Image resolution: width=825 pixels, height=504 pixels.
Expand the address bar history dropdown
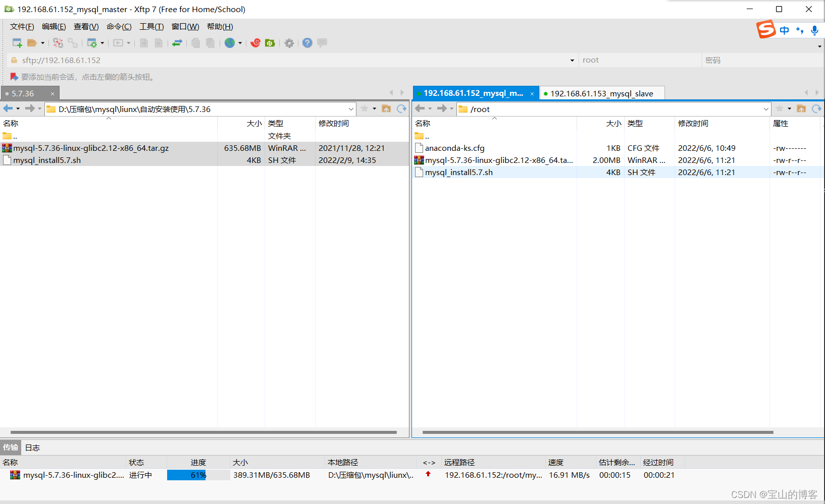pos(572,61)
